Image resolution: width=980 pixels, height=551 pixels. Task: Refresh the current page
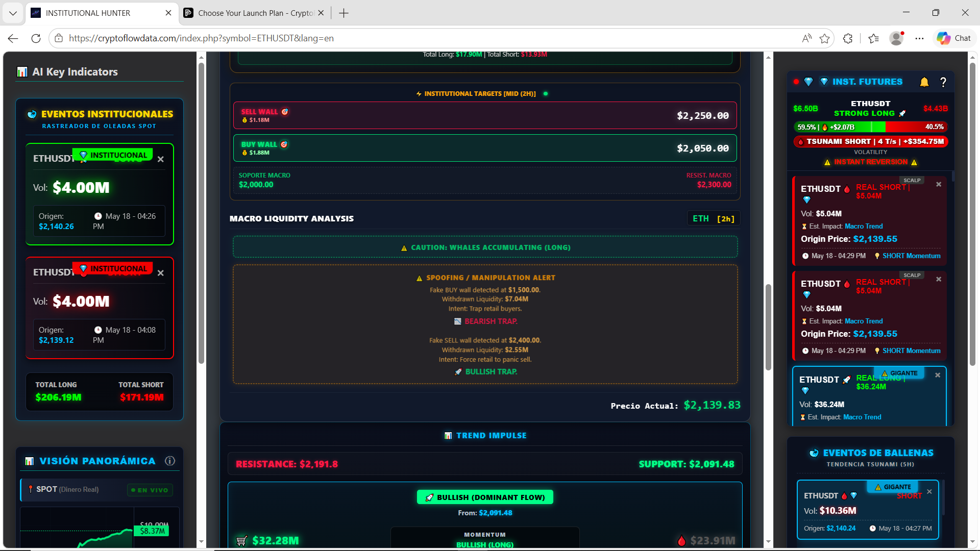36,38
